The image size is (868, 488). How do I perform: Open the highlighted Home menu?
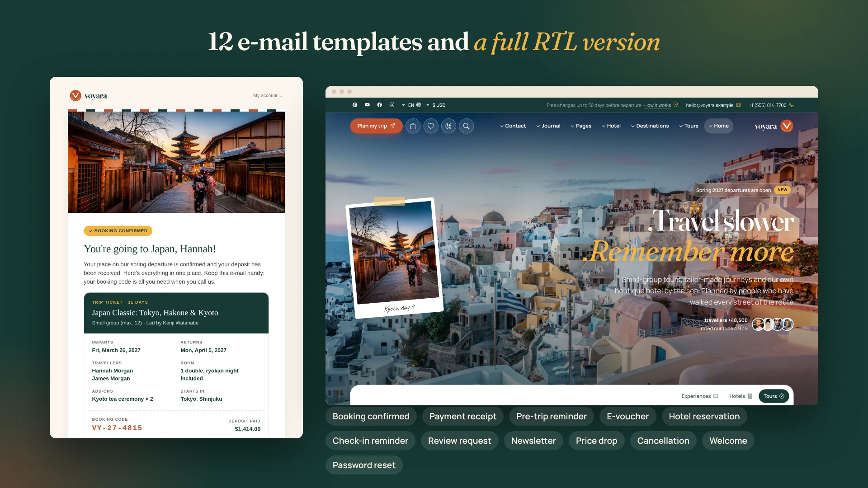click(718, 126)
